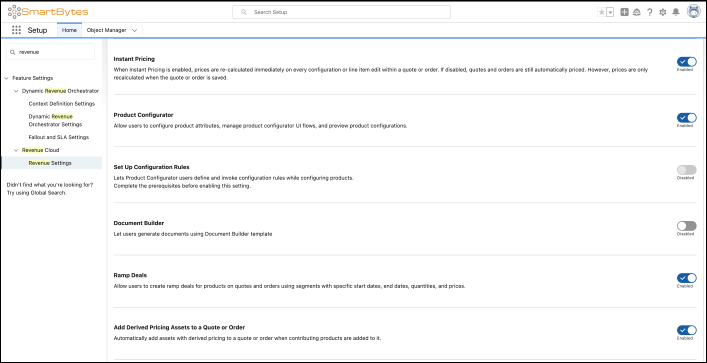This screenshot has height=363, width=707.
Task: Click the Instant Pricing heading
Action: coord(134,59)
